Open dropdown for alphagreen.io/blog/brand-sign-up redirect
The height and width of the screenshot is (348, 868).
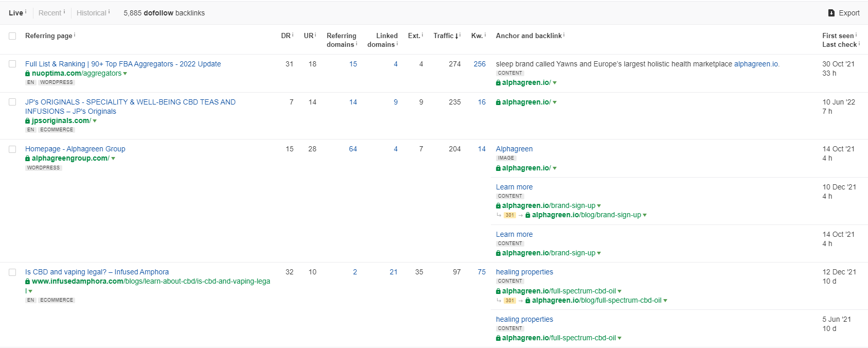click(645, 215)
